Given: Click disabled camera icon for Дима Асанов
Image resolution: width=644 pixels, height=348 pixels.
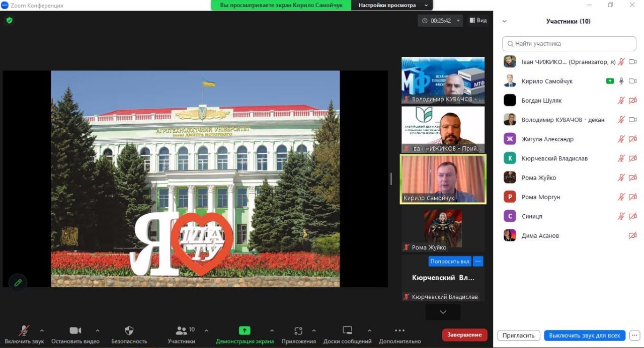Looking at the screenshot, I should click(633, 235).
